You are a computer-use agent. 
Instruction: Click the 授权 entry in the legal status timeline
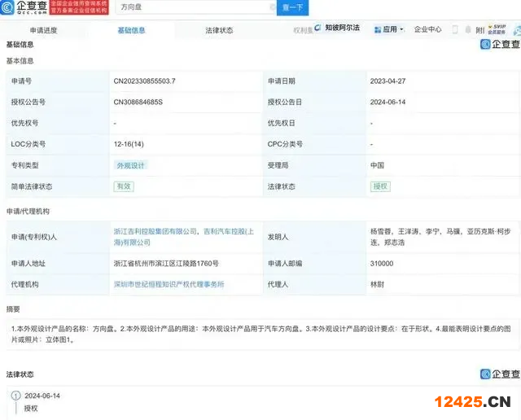point(31,409)
